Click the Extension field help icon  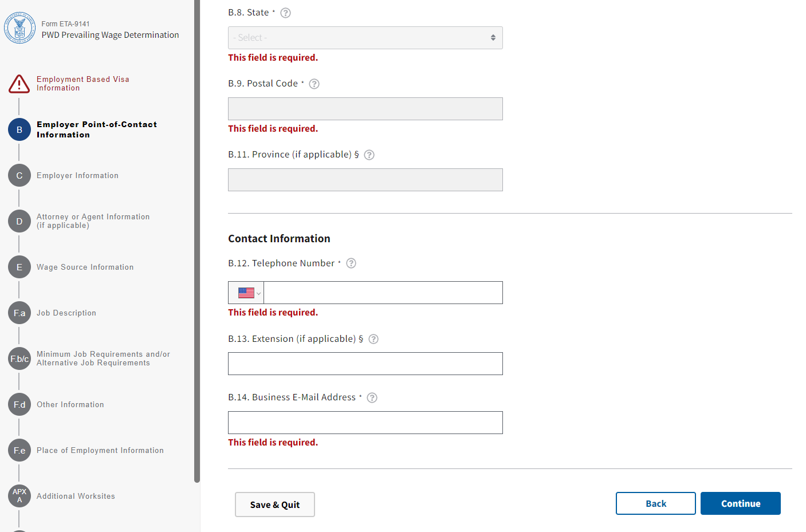tap(373, 339)
